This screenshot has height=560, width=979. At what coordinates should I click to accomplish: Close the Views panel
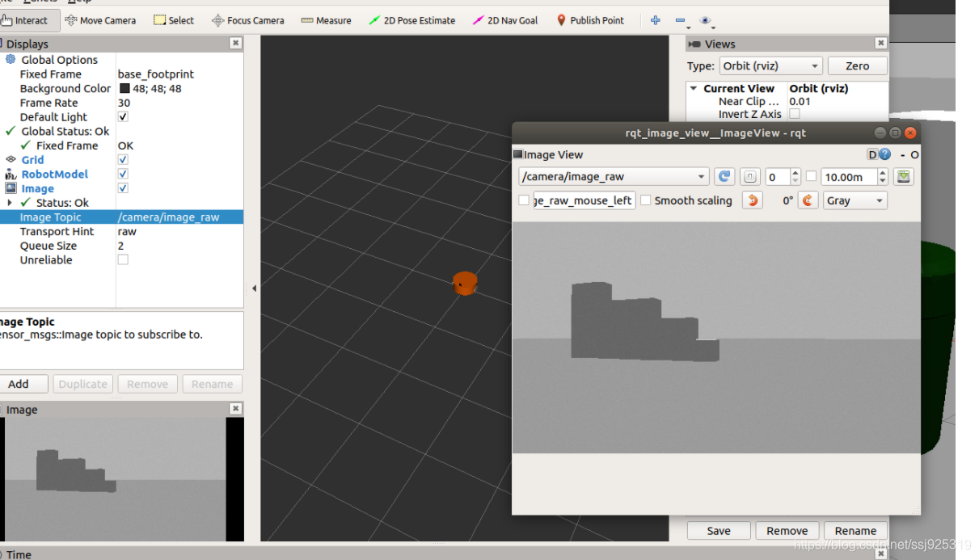880,44
